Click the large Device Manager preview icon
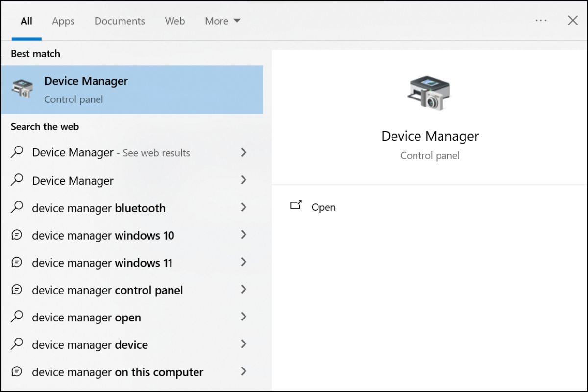 tap(429, 93)
